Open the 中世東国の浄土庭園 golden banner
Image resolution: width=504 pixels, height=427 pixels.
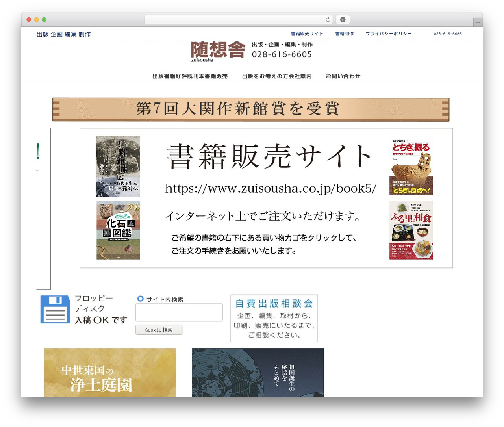[x=110, y=372]
